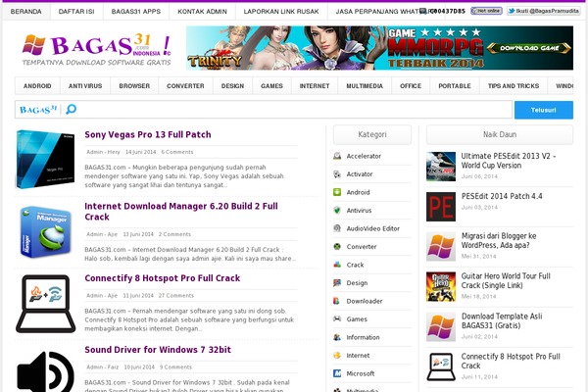
Task: Open Internet Download Manager 6.20 Build 2 title
Action: click(181, 212)
